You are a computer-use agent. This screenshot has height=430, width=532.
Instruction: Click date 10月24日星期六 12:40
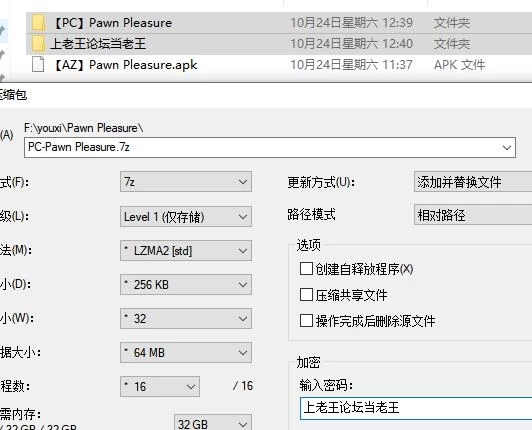point(352,44)
